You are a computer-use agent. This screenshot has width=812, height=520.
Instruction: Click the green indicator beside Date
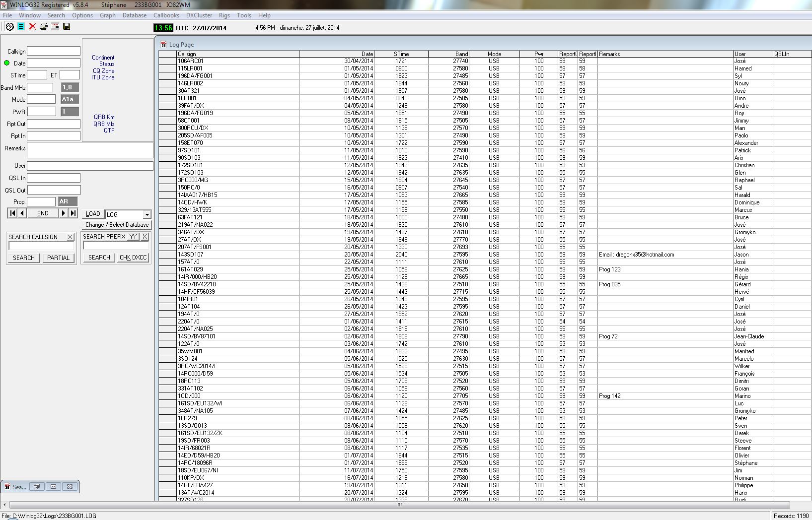7,63
